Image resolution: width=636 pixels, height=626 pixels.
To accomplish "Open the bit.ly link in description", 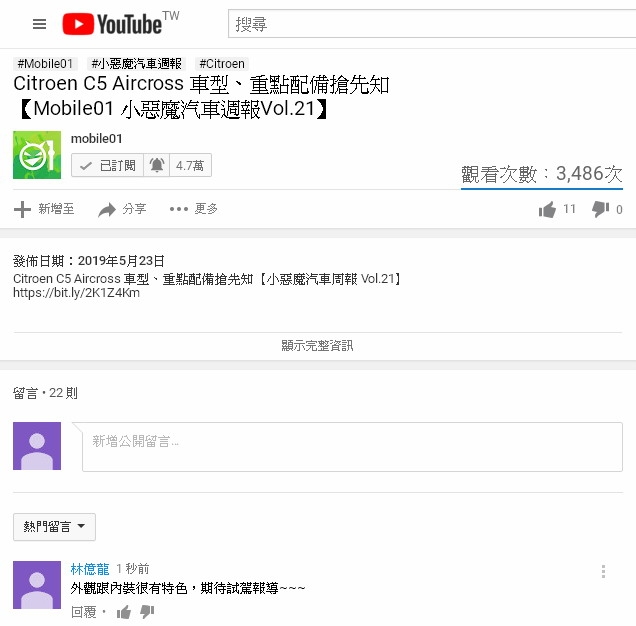I will coord(76,293).
